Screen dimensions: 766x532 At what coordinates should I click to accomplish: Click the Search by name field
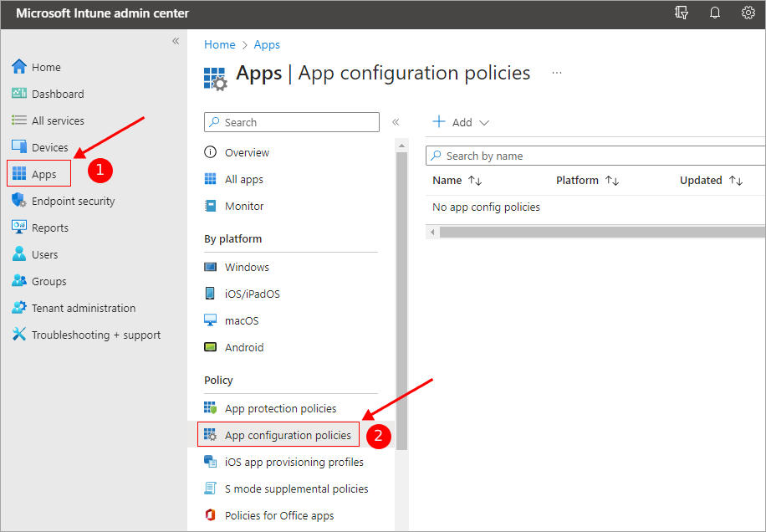pos(596,156)
